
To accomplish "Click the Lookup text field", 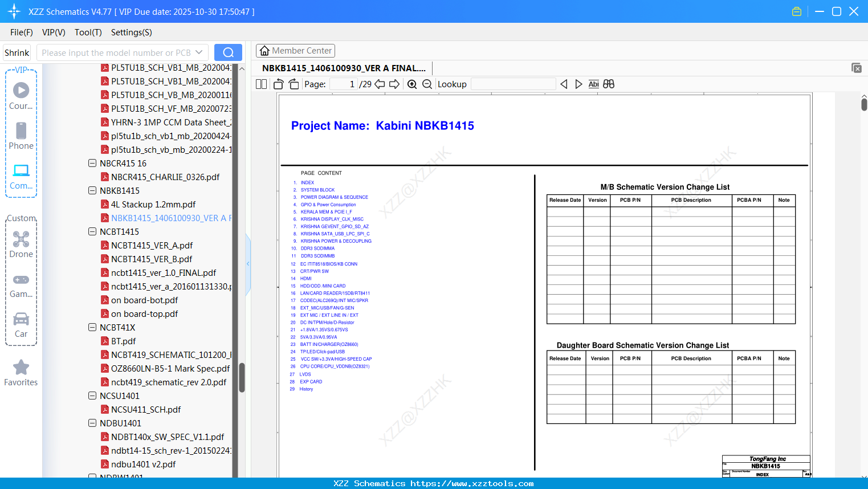I will 513,84.
